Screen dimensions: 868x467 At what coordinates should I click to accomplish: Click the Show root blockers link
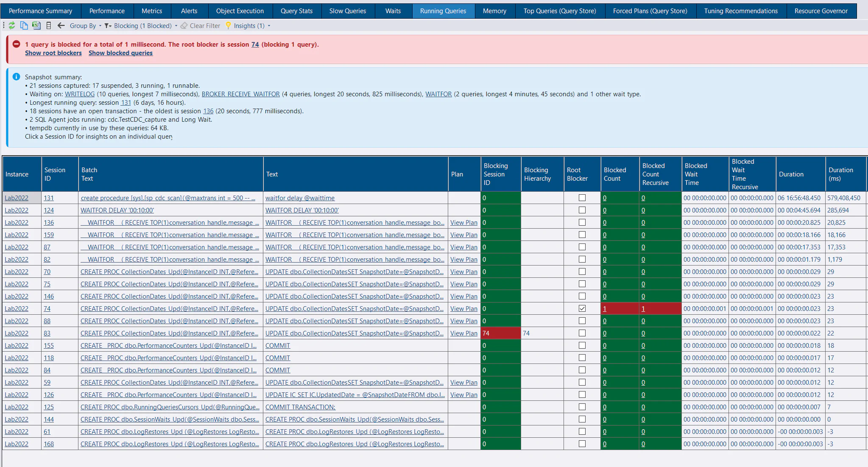(53, 53)
